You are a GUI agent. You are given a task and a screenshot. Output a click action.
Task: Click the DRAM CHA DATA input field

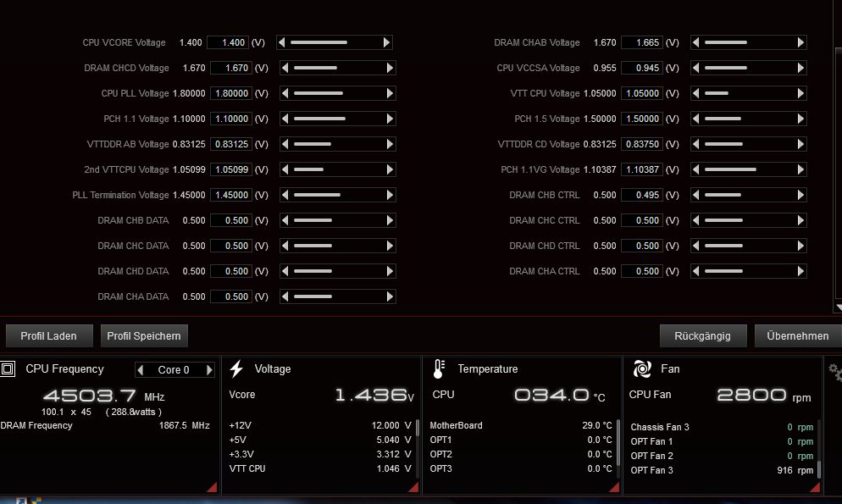(x=231, y=296)
